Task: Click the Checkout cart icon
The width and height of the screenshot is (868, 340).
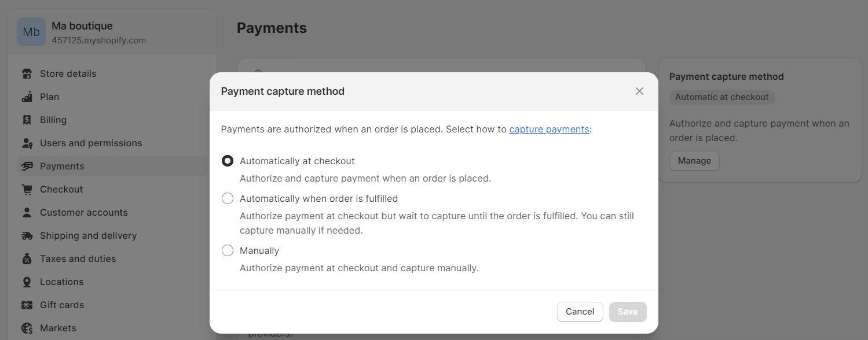Action: [x=27, y=189]
